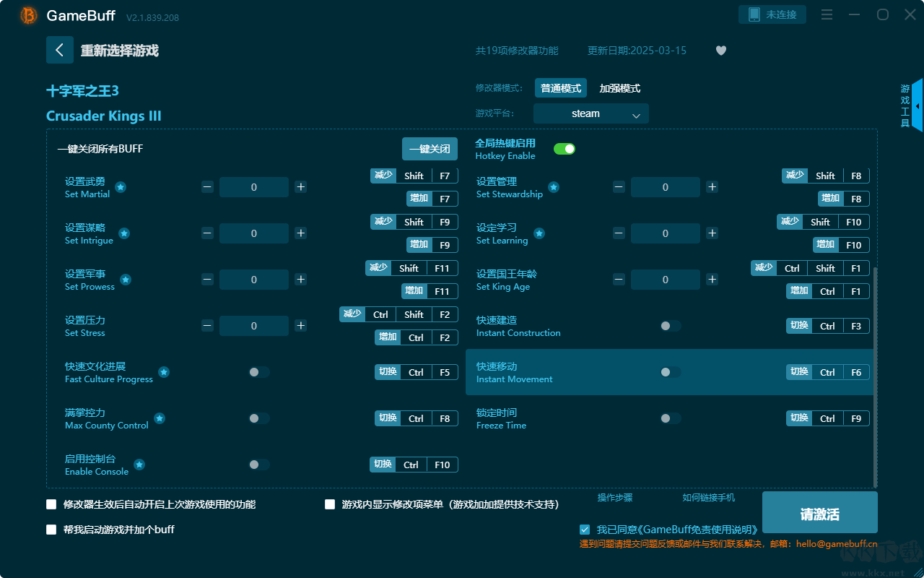Open the steam platform dropdown
924x578 pixels.
pos(590,113)
